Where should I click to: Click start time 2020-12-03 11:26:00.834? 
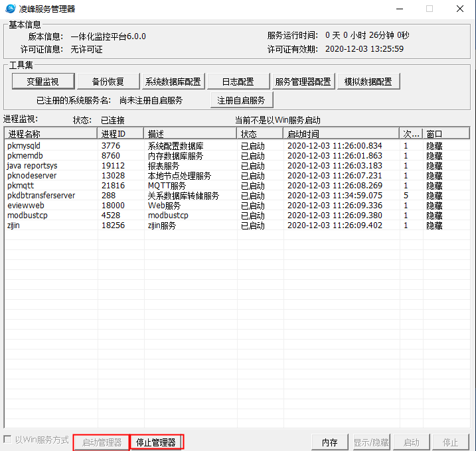click(x=335, y=146)
